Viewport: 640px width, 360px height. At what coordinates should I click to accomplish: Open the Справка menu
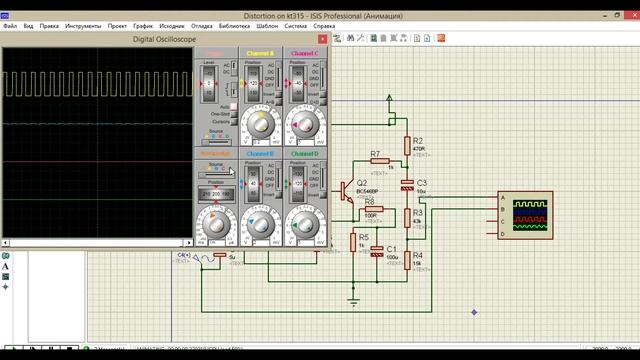tap(324, 26)
